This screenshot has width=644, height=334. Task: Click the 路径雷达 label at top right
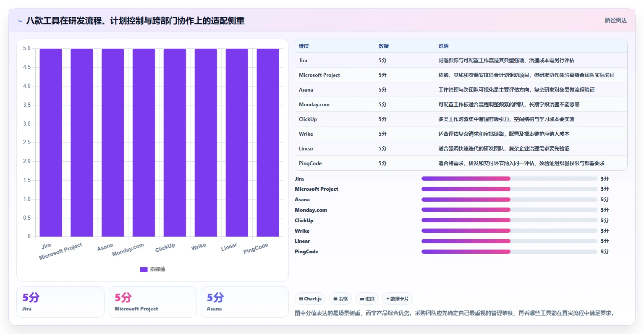(x=615, y=20)
